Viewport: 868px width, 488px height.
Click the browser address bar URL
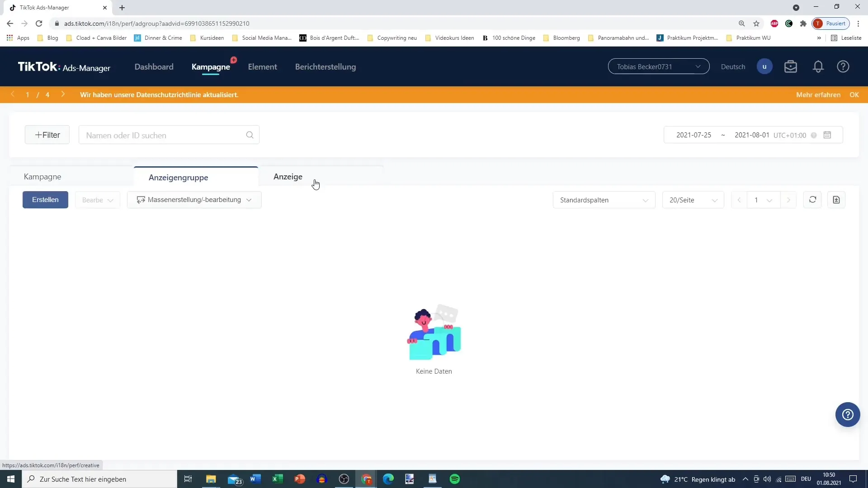coord(156,23)
